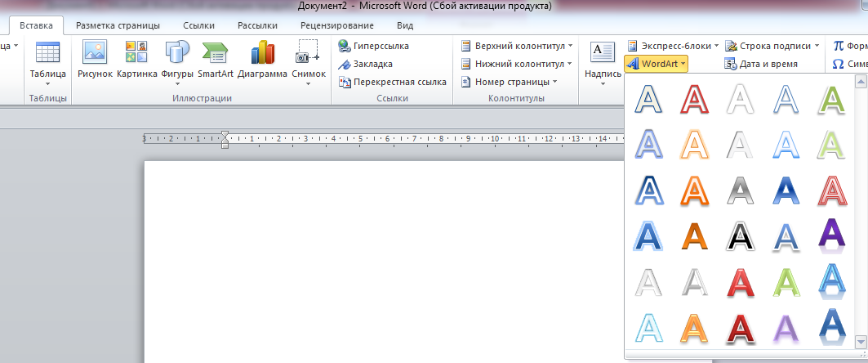Choose the third-row red striped WordArt style
868x363 pixels.
(832, 190)
